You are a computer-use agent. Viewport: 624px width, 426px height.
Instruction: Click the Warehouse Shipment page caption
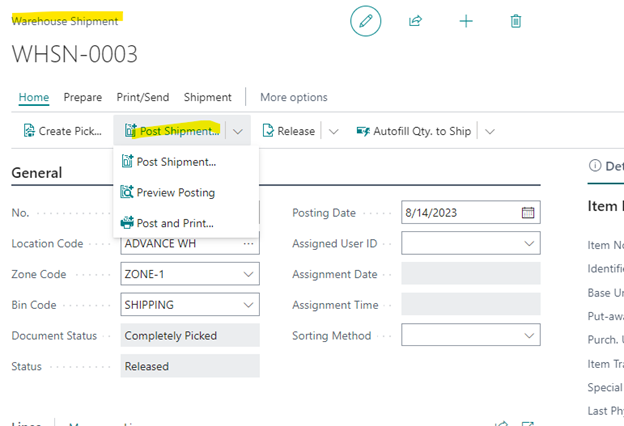[65, 21]
